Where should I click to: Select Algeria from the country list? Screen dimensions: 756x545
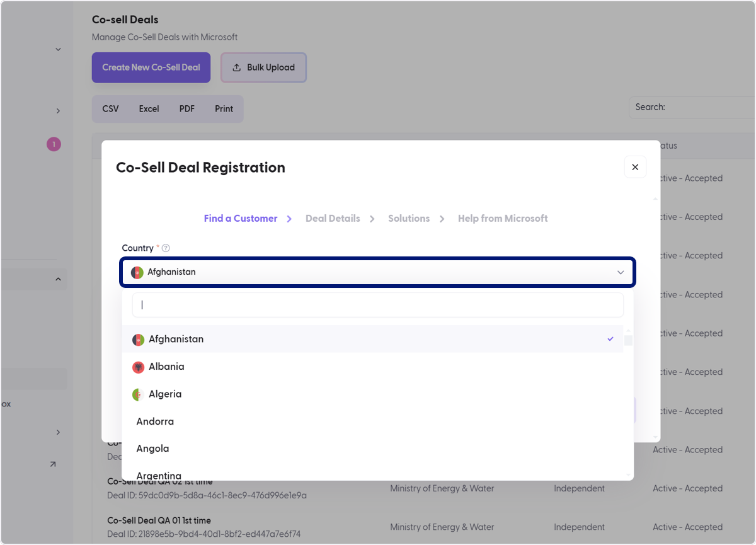[x=373, y=394]
